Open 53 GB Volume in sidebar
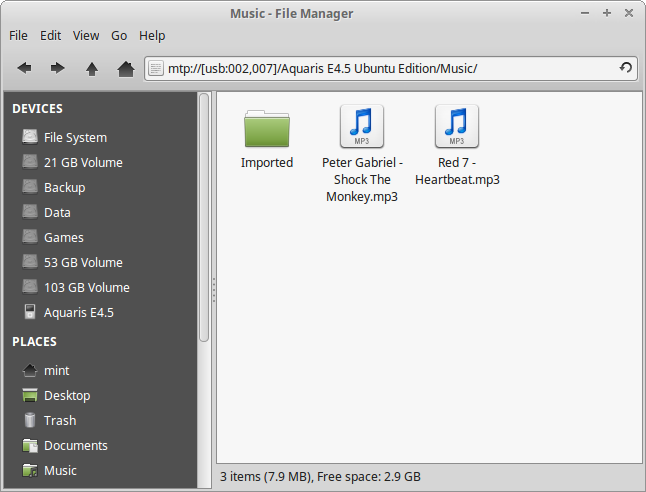 [83, 262]
